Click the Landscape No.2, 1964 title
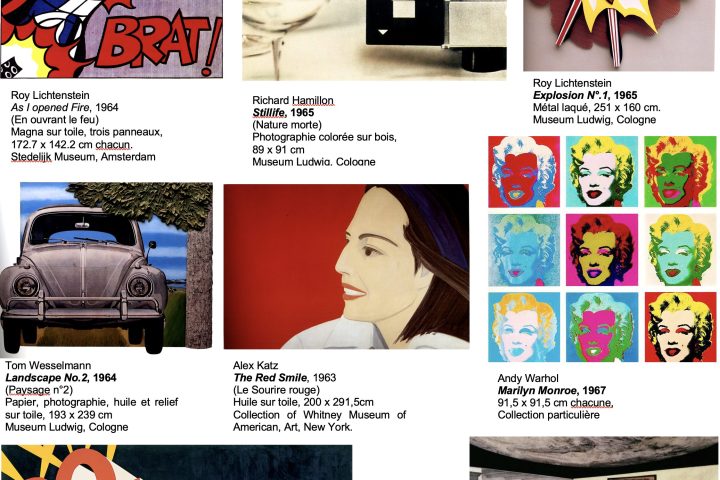The height and width of the screenshot is (480, 720). click(61, 378)
